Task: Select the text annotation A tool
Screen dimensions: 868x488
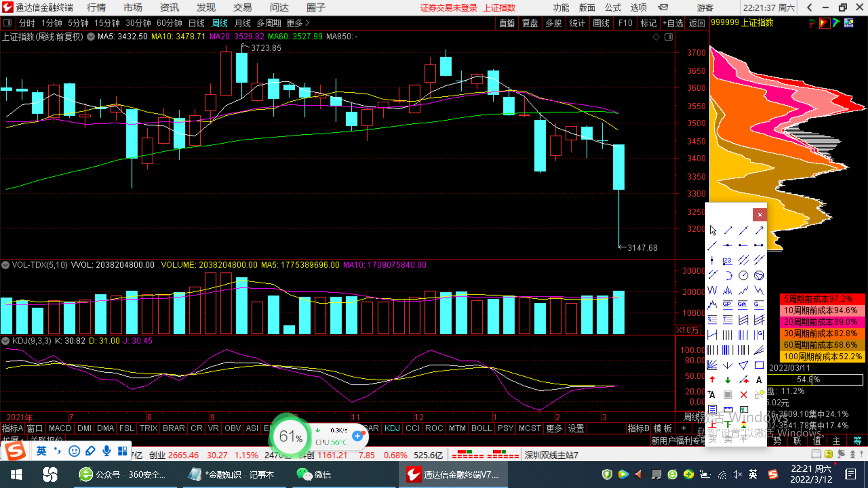Action: point(759,380)
